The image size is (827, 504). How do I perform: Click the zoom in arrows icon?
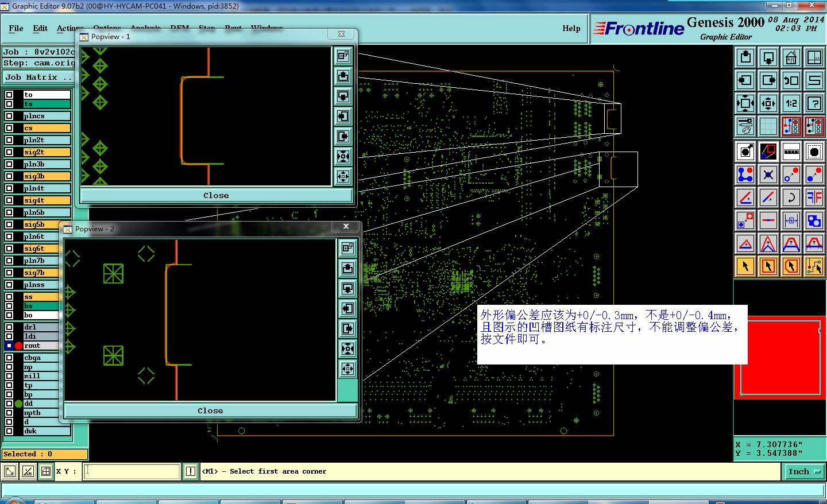click(745, 103)
